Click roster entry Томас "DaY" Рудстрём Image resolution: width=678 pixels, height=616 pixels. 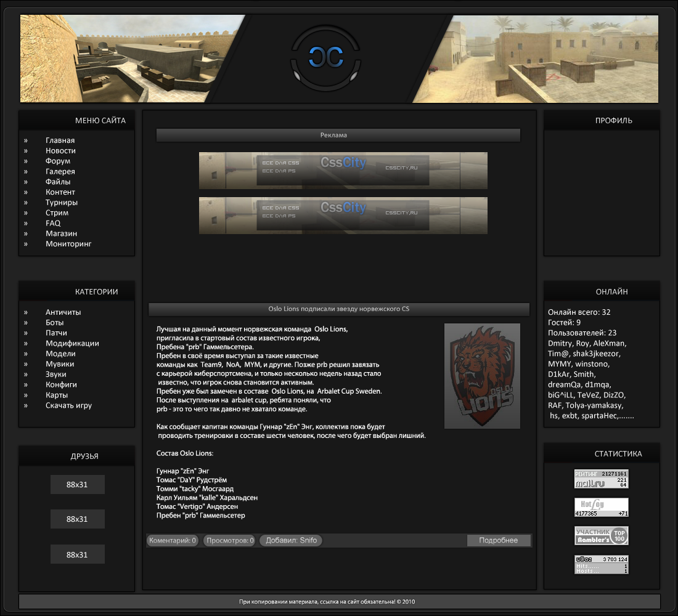point(191,480)
